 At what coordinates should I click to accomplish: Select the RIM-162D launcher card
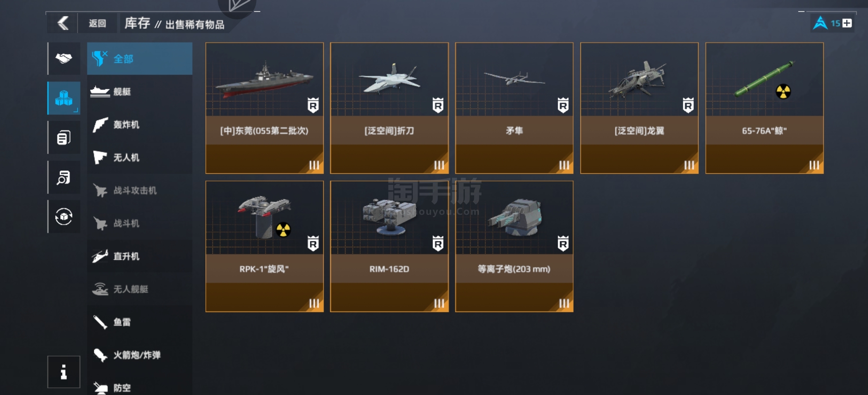[389, 246]
